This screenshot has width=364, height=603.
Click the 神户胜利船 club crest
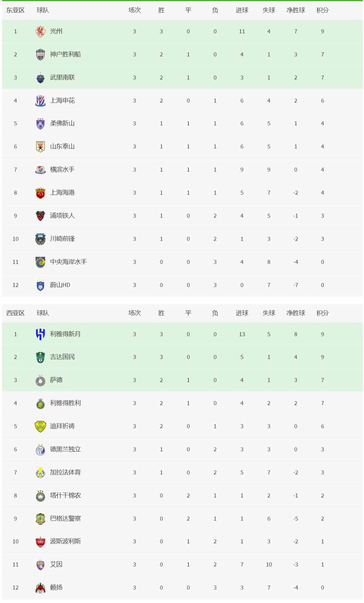tap(40, 55)
